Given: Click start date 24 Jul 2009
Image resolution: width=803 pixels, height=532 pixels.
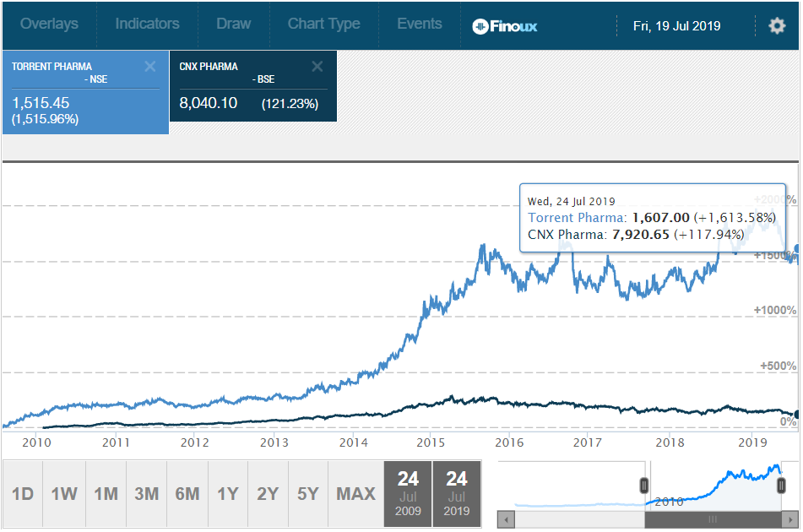Looking at the screenshot, I should click(408, 493).
